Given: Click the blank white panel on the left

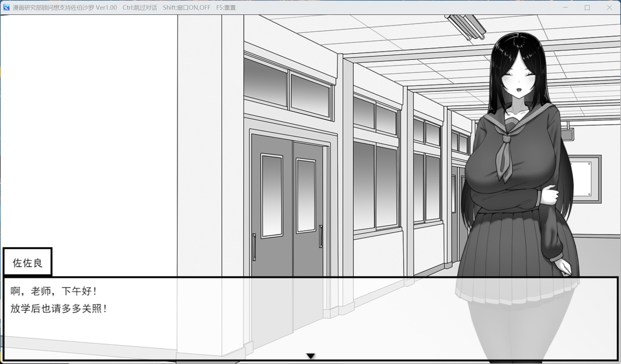Looking at the screenshot, I should click(x=89, y=129).
